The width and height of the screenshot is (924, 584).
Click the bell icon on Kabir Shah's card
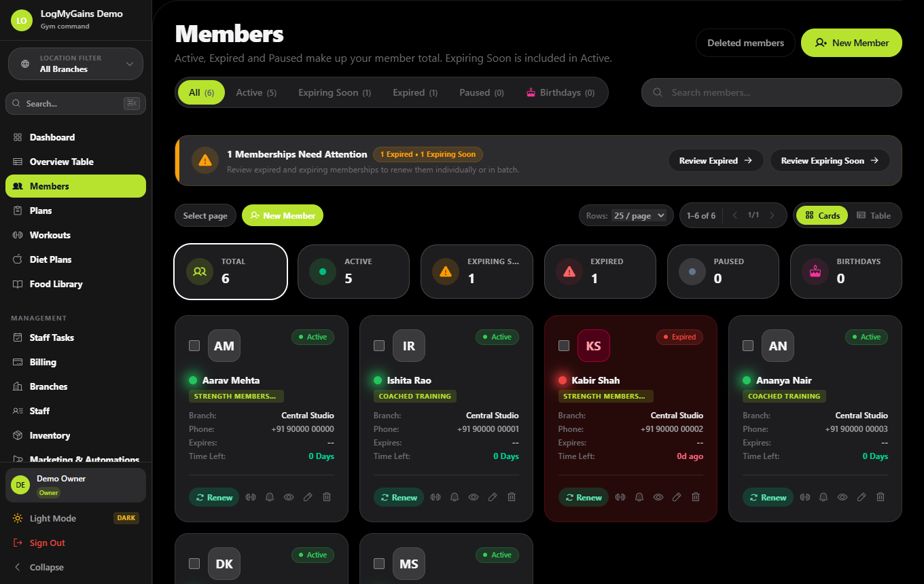coord(639,497)
